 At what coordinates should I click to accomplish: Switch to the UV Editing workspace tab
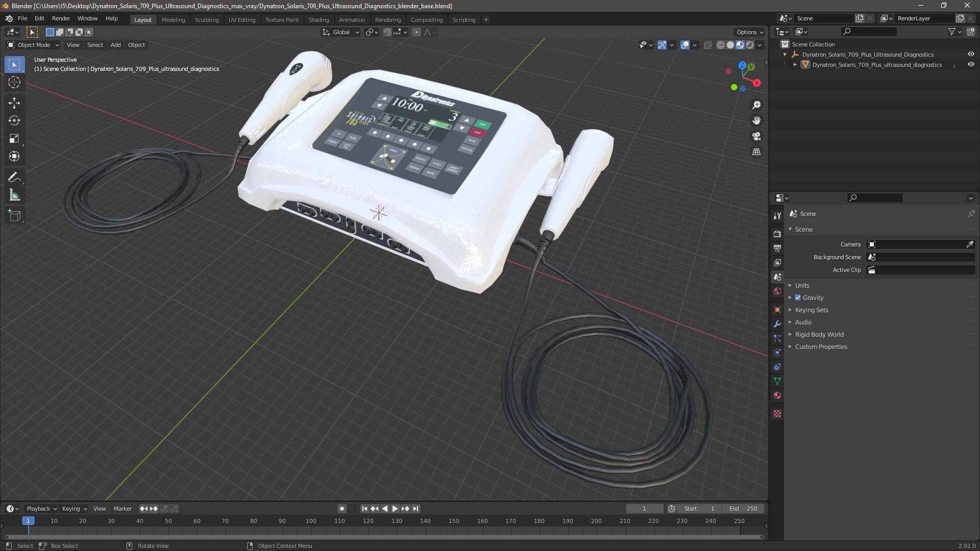coord(242,20)
